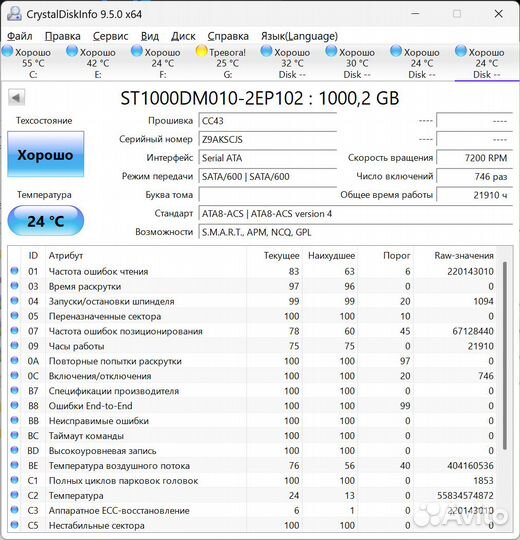
Task: Click the blue status circle for E: drive
Action: [x=72, y=51]
